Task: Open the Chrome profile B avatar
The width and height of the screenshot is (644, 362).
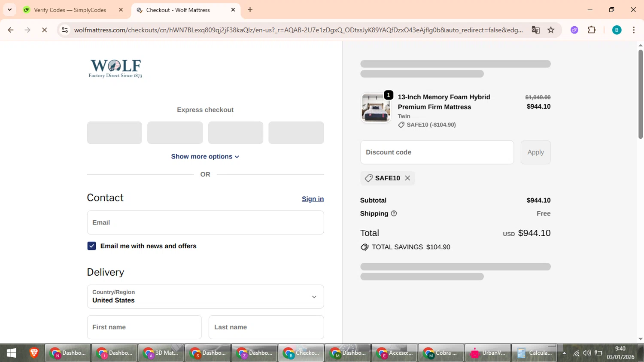Action: 617,30
